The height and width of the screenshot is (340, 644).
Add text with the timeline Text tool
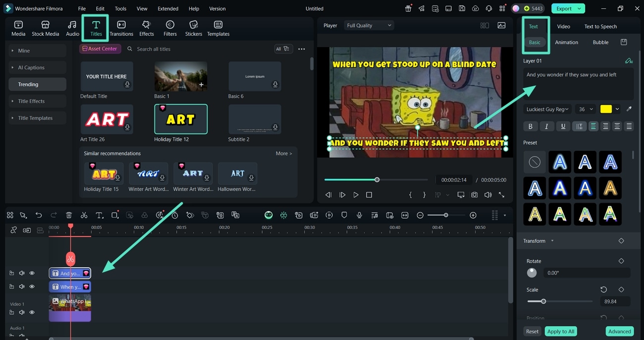click(x=99, y=215)
